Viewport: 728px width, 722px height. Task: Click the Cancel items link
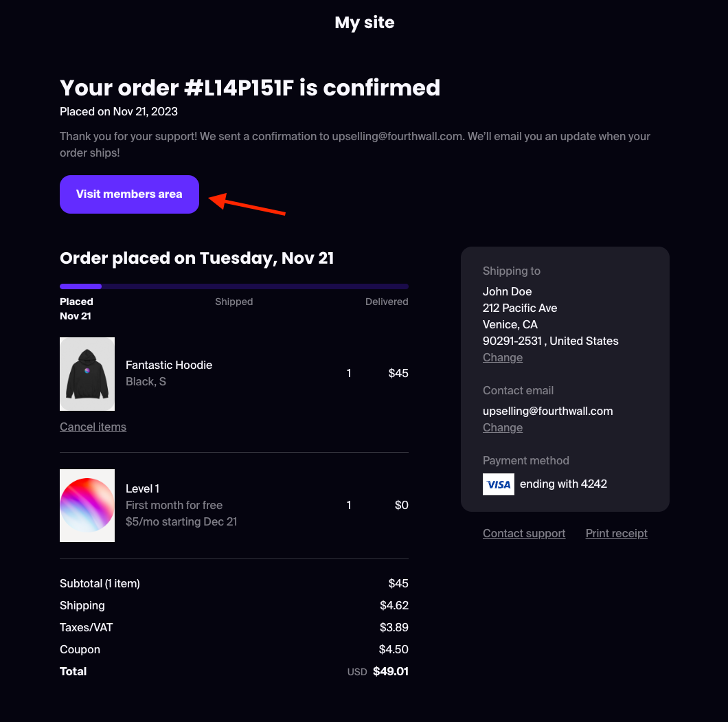pos(93,427)
